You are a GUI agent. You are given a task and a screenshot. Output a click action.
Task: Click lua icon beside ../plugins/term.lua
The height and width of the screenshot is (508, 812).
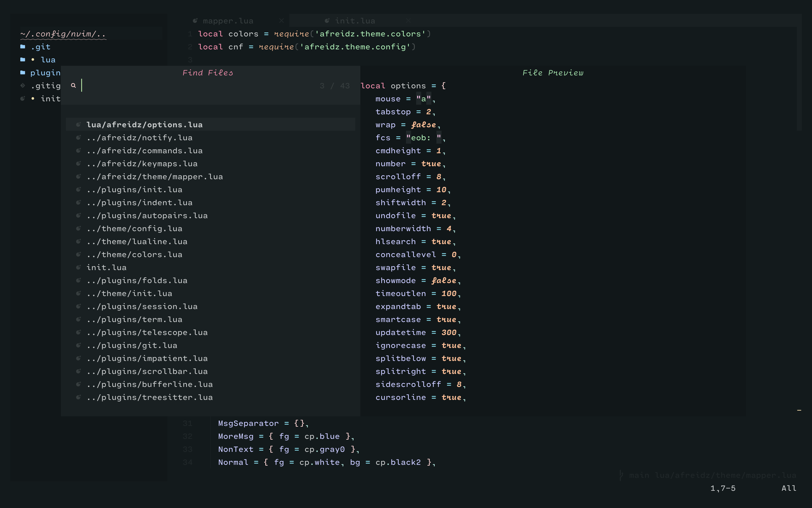pos(78,319)
